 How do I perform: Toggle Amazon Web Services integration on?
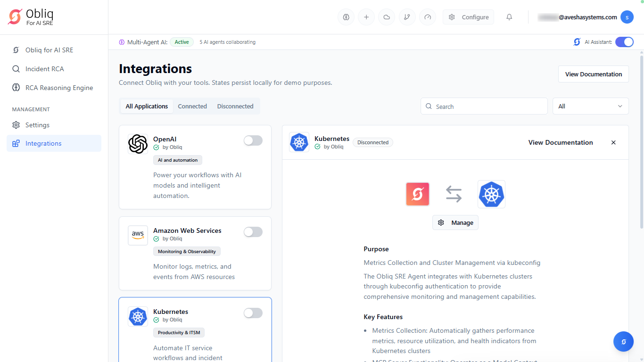[253, 232]
